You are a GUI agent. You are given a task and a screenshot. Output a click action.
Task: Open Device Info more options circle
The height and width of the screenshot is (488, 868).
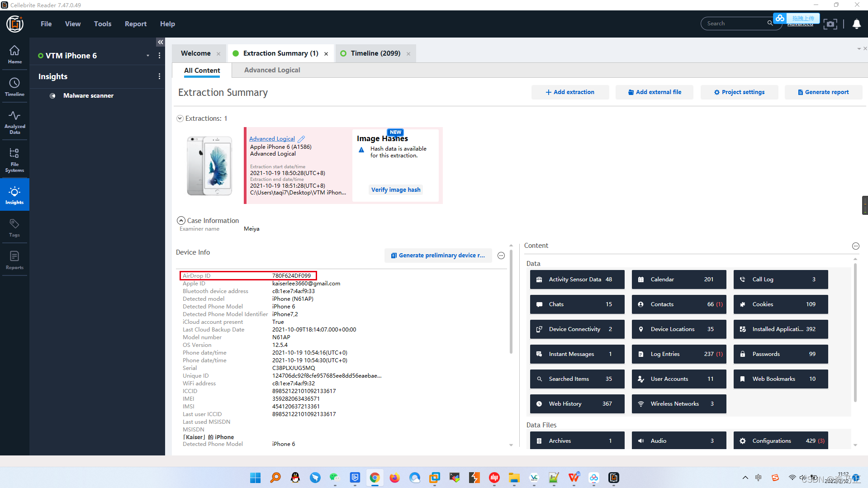click(x=501, y=256)
